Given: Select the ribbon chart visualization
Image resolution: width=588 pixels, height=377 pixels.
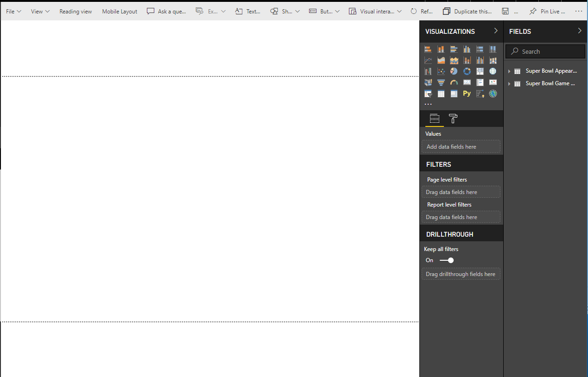Looking at the screenshot, I should point(493,60).
